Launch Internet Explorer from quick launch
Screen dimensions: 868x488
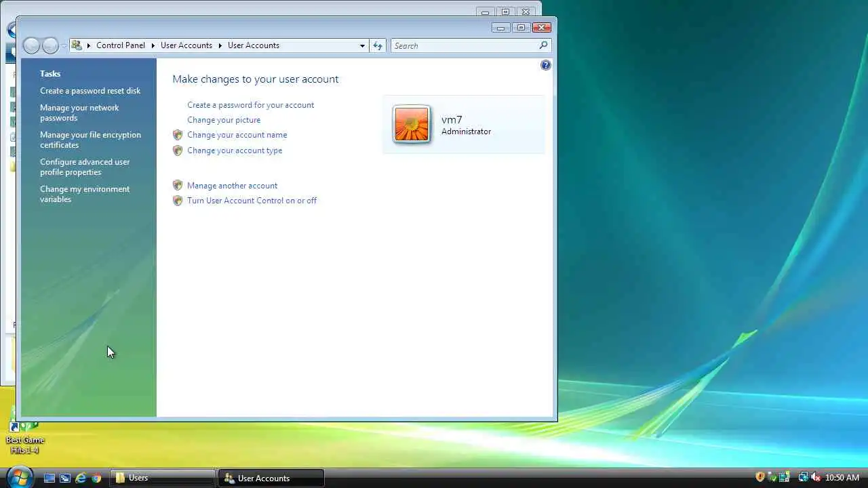(x=81, y=478)
